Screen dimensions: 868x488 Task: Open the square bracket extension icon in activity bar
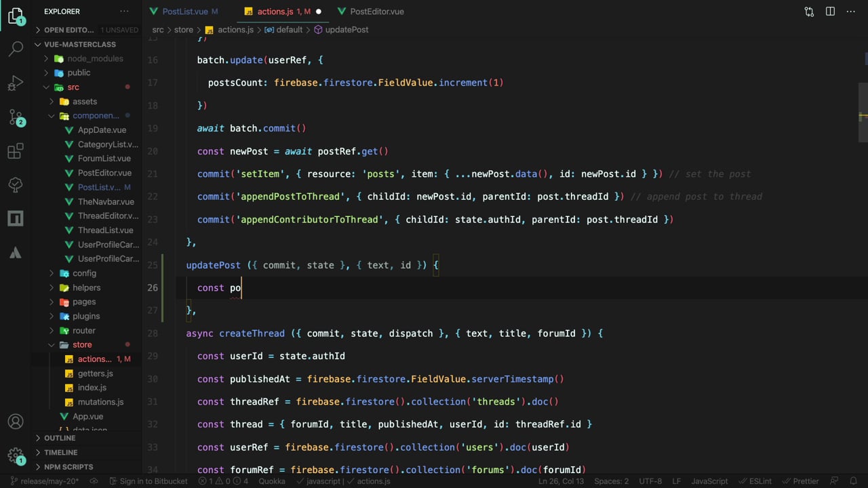[x=16, y=218]
